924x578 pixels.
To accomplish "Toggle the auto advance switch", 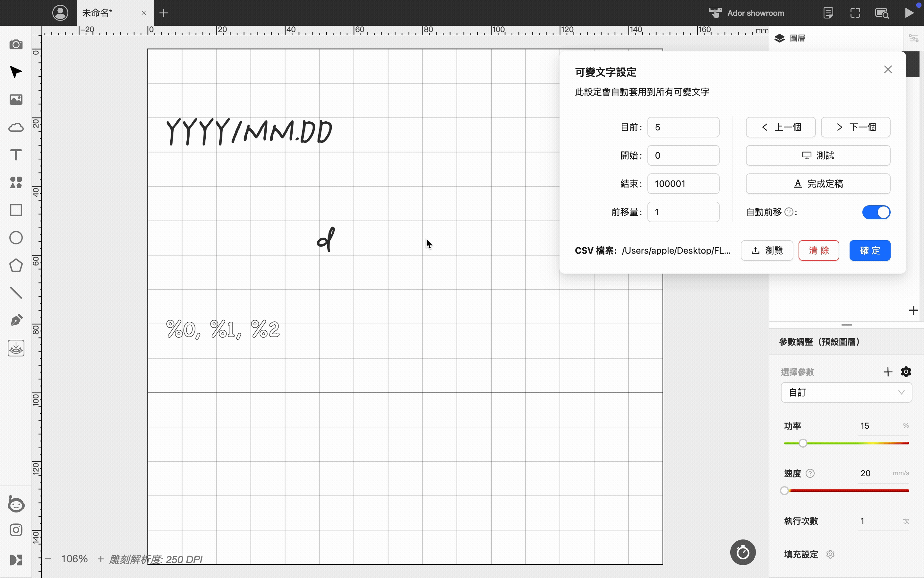I will coord(876,212).
